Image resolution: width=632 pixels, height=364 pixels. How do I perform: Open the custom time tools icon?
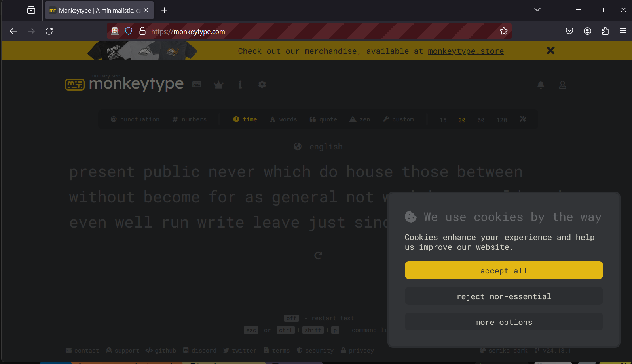tap(523, 119)
